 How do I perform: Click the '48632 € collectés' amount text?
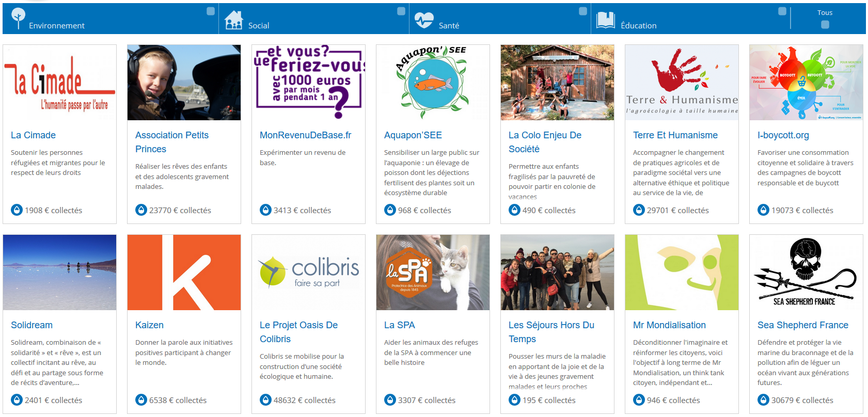(x=305, y=400)
